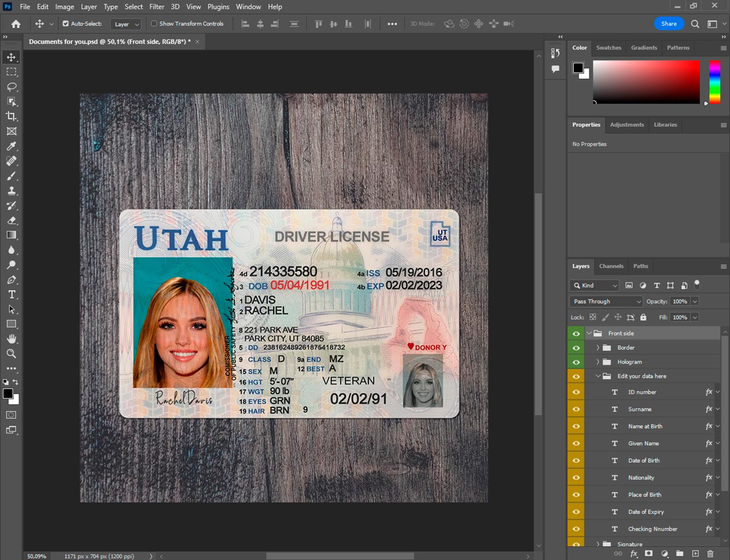Screen dimensions: 730x560
Task: Click the rainbow hue slider strip
Action: [x=714, y=82]
